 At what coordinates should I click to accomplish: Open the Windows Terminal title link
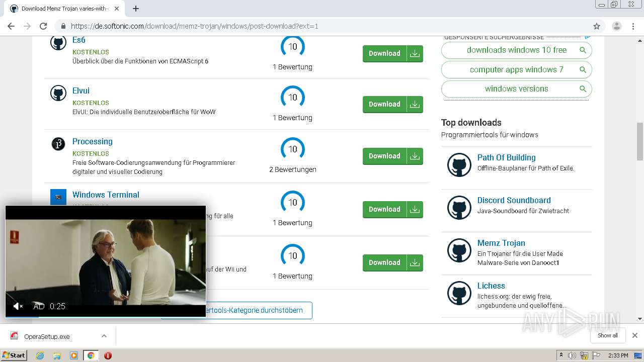point(106,195)
